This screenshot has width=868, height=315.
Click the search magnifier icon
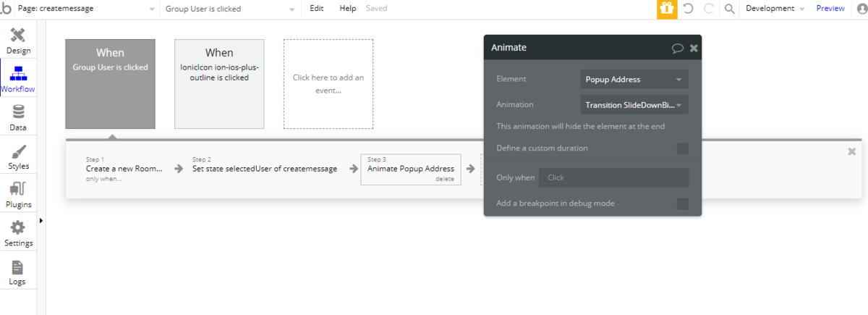729,9
